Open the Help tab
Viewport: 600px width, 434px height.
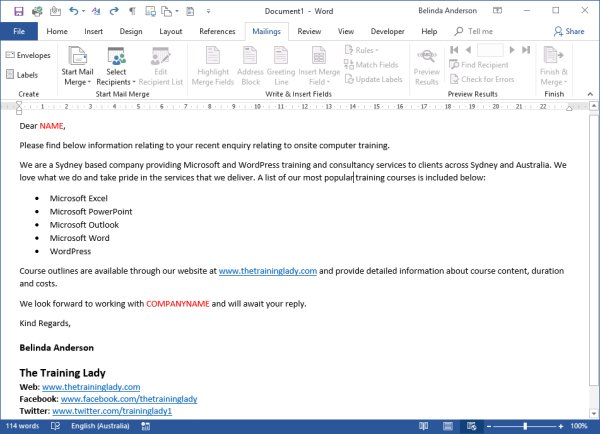429,31
